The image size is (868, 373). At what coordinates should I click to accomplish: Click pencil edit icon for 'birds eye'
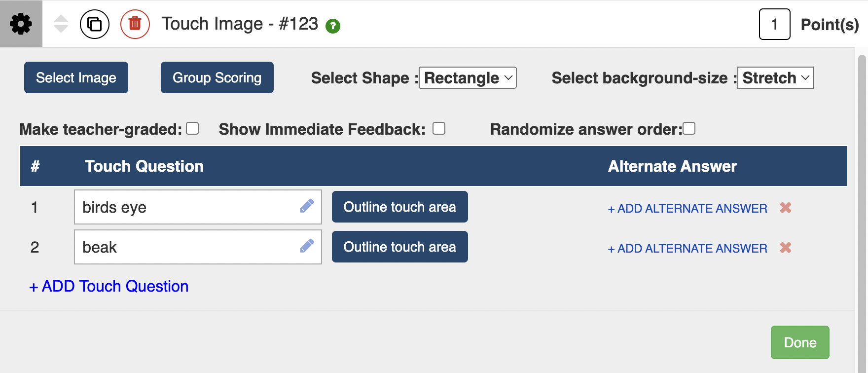click(x=307, y=206)
